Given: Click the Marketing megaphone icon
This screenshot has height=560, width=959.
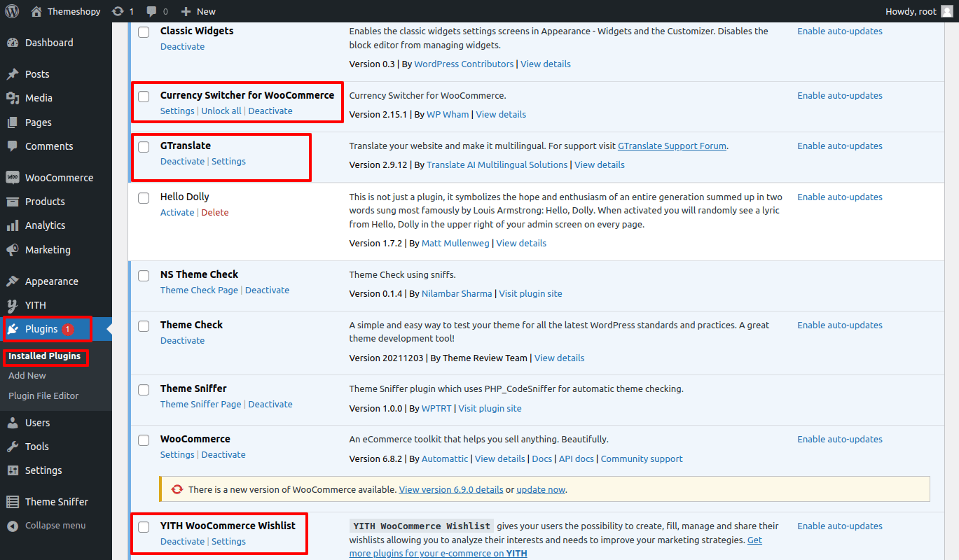Looking at the screenshot, I should point(13,250).
